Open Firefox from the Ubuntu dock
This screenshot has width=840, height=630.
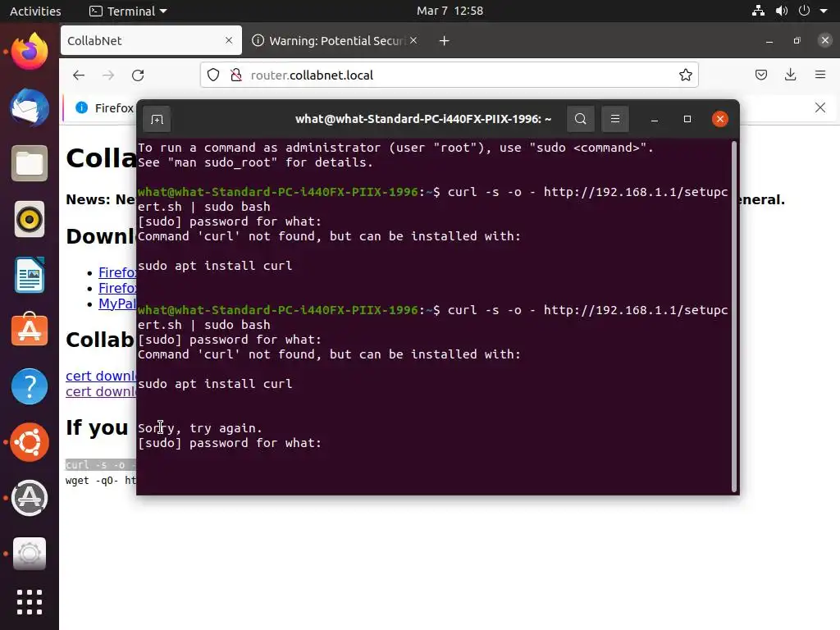click(30, 52)
